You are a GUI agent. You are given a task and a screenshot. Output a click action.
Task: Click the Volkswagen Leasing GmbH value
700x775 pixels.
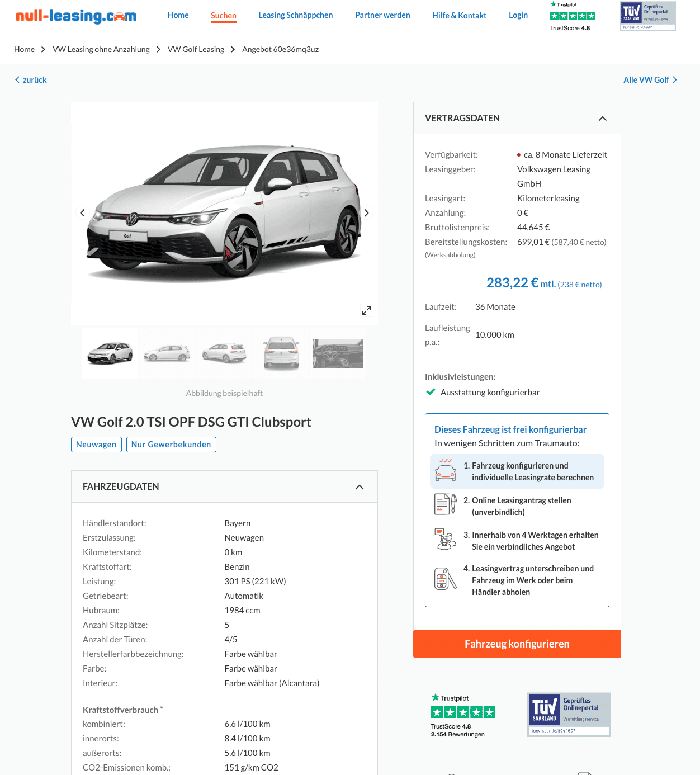tap(554, 176)
